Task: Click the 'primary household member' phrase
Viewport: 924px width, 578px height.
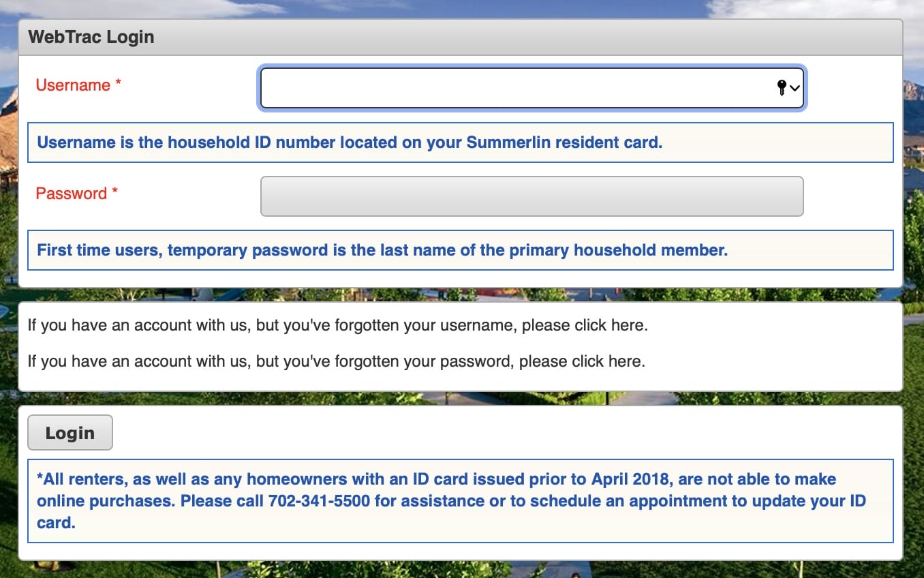Action: (x=619, y=250)
